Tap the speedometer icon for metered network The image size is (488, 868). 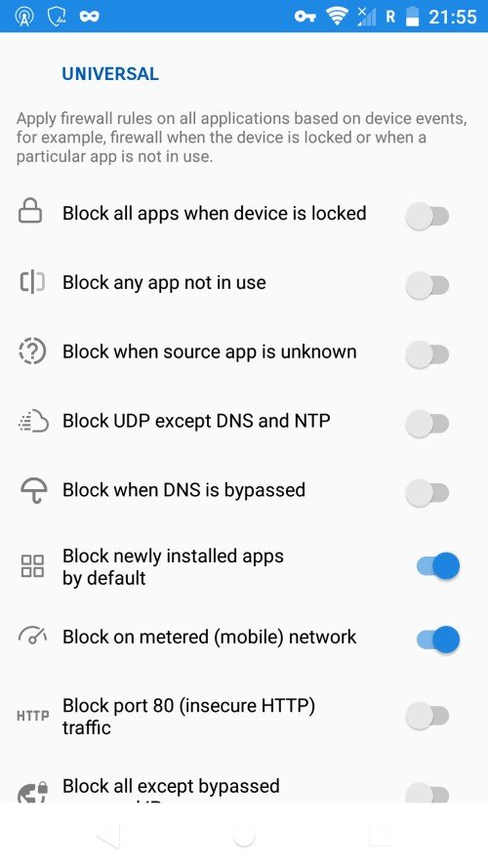[32, 636]
